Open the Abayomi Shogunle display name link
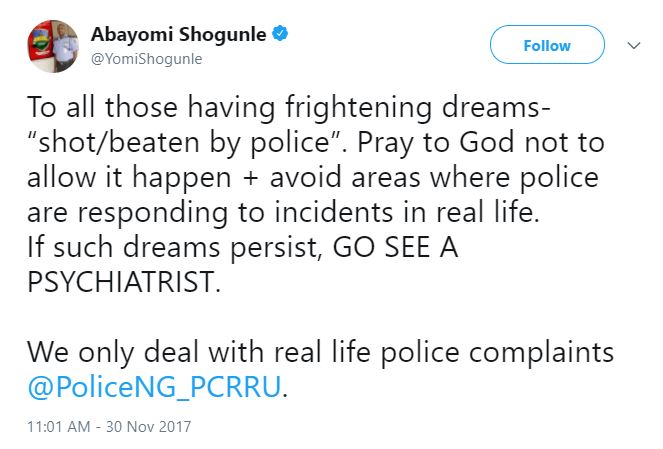This screenshot has height=449, width=663. (179, 34)
